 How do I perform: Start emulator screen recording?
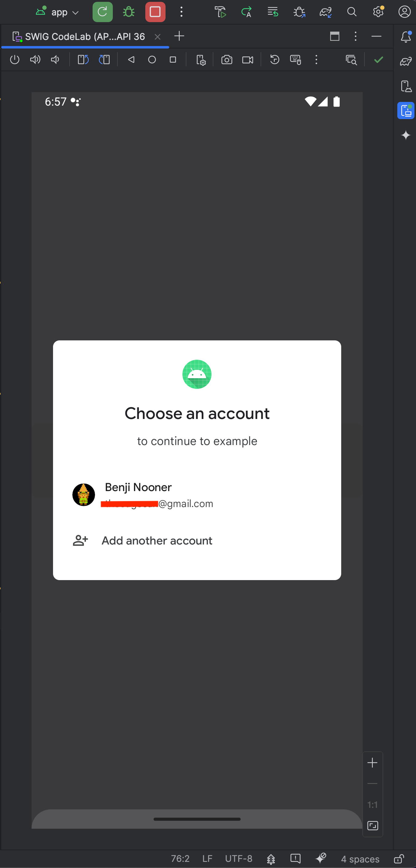pyautogui.click(x=248, y=60)
